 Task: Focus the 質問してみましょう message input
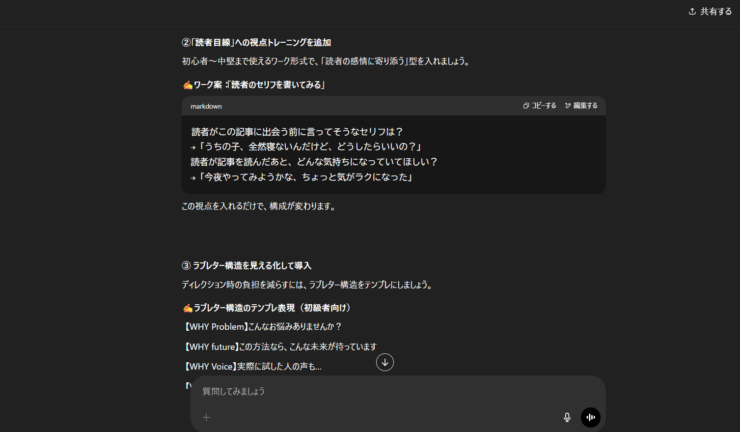380,391
